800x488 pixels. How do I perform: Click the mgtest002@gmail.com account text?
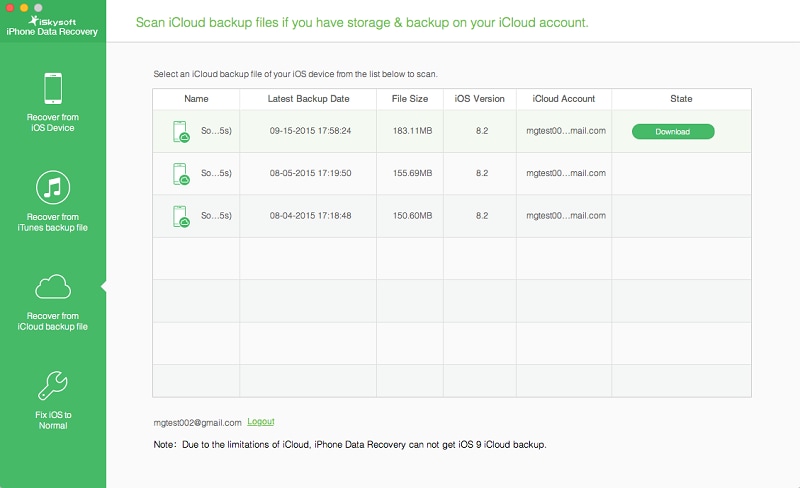(x=197, y=423)
